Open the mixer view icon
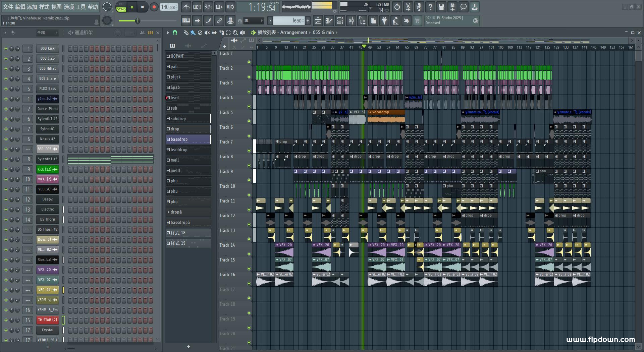 (351, 21)
